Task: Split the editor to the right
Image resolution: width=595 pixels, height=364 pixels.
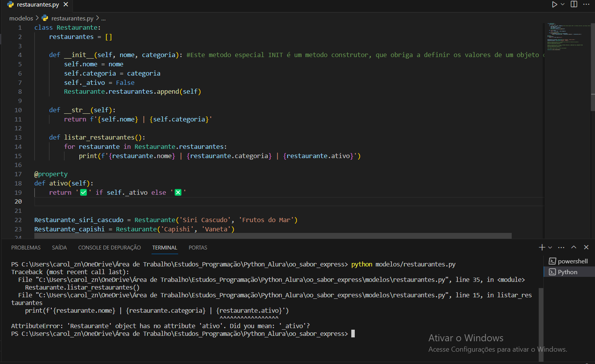Action: click(574, 4)
